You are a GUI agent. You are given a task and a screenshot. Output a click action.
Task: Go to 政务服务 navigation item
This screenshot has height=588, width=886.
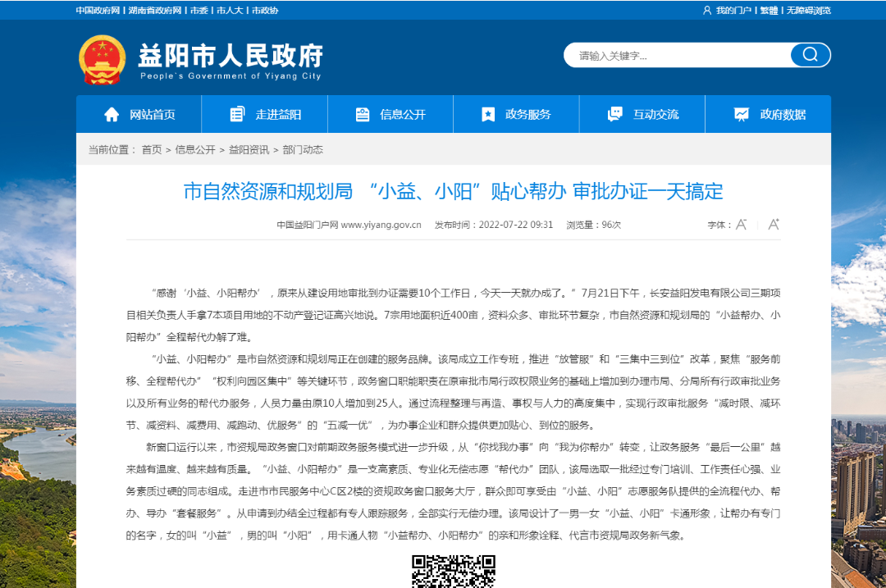coord(516,115)
